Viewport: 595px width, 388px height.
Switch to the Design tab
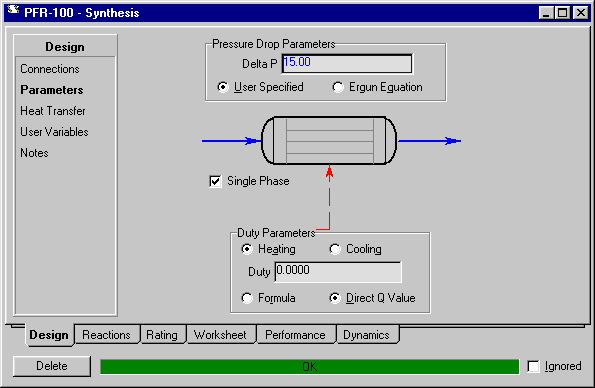pyautogui.click(x=49, y=335)
